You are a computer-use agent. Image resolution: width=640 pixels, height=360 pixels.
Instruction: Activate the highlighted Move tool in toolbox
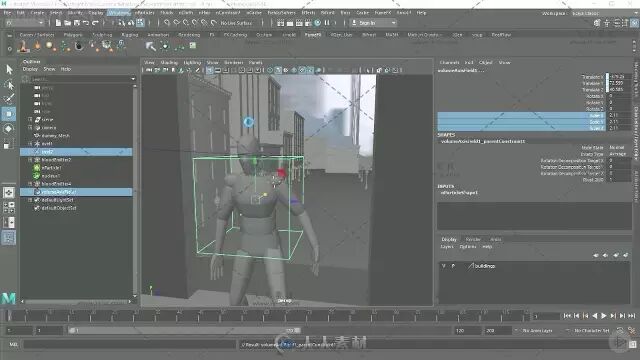point(9,113)
